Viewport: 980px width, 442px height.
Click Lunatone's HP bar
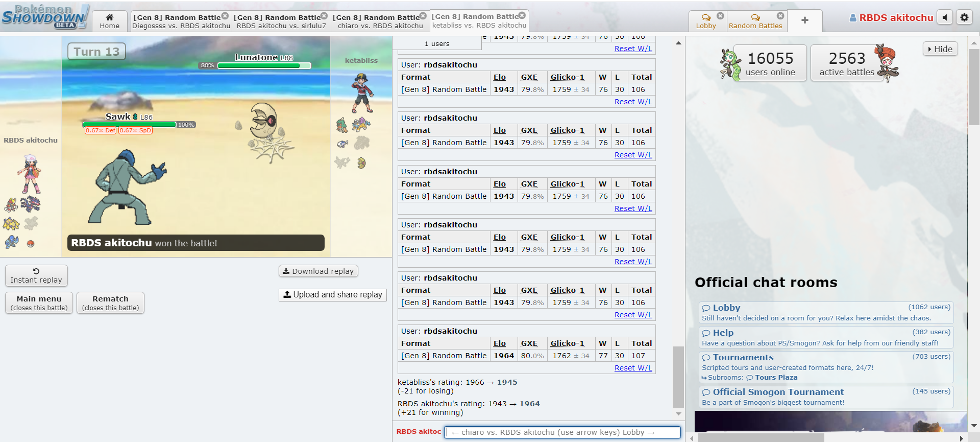coord(264,65)
